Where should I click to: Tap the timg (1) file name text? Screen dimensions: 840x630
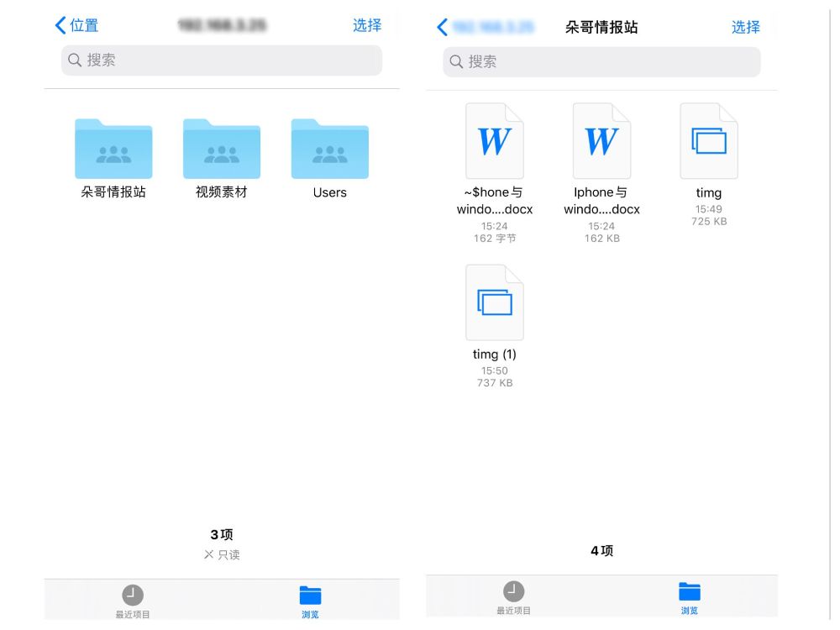(495, 354)
